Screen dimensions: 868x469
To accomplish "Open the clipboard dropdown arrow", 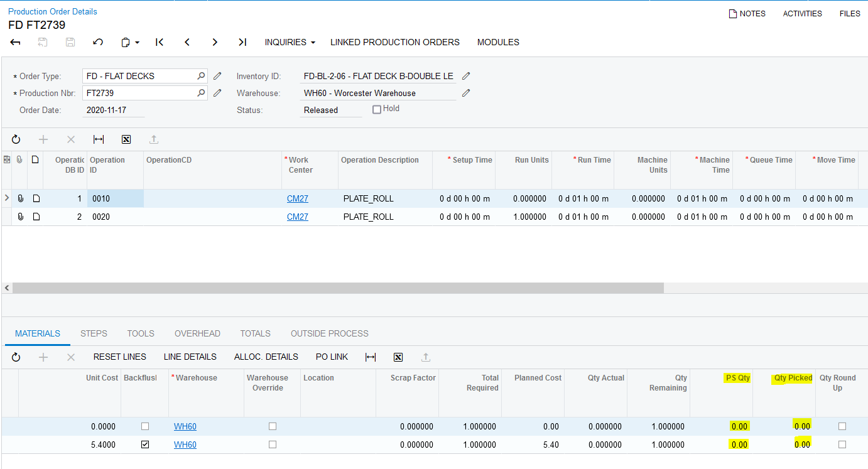I will click(x=137, y=43).
